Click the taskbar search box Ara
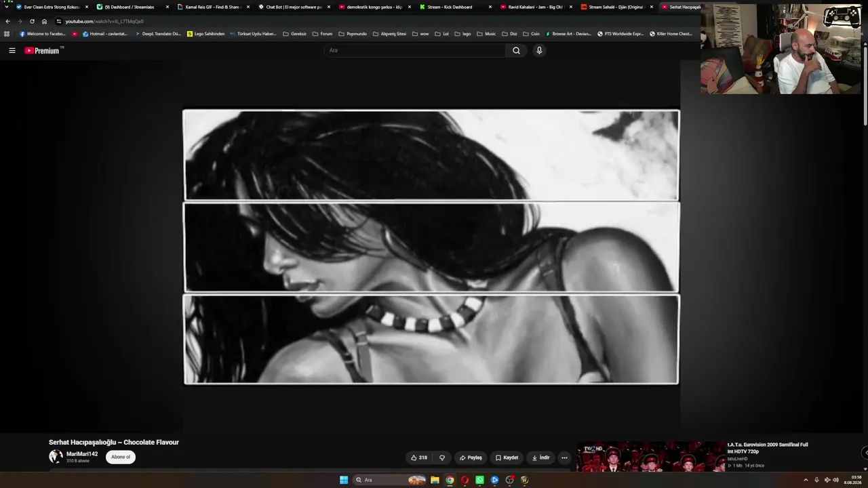Screen dimensions: 868x488 (x=390, y=480)
